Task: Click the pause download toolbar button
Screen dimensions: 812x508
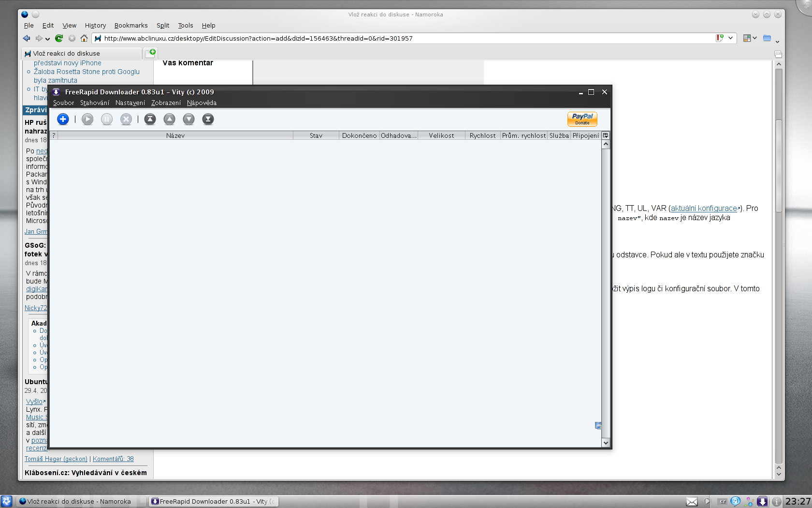Action: tap(107, 119)
